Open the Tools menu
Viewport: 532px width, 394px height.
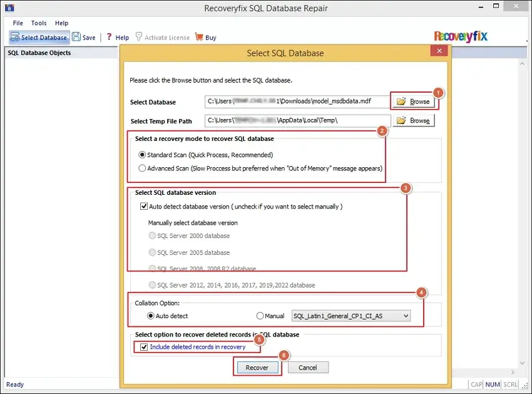pos(39,23)
